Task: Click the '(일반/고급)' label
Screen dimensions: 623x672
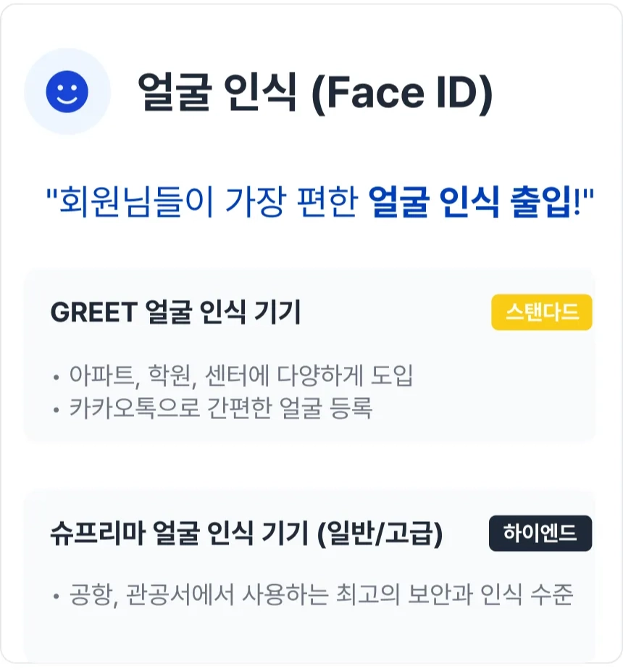Action: [380, 534]
